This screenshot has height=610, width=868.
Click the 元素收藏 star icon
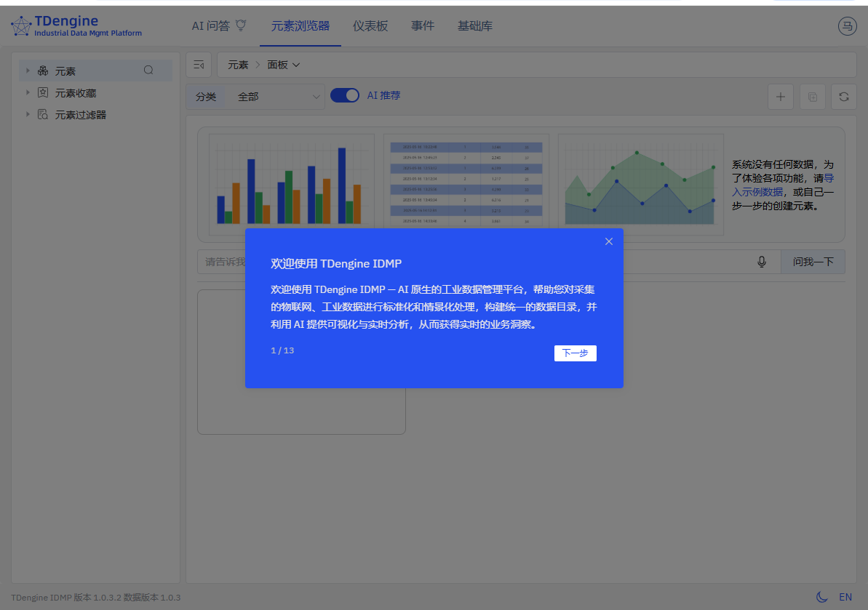pyautogui.click(x=43, y=92)
